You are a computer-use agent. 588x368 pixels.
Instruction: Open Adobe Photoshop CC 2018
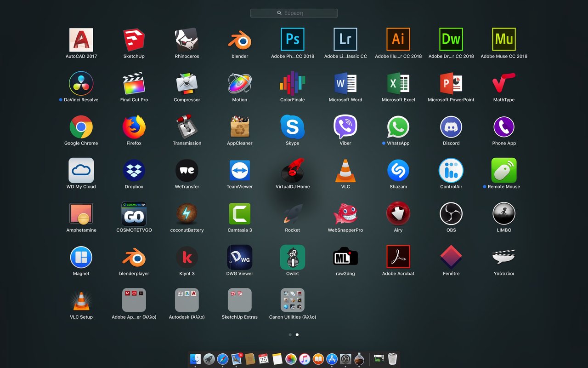293,40
